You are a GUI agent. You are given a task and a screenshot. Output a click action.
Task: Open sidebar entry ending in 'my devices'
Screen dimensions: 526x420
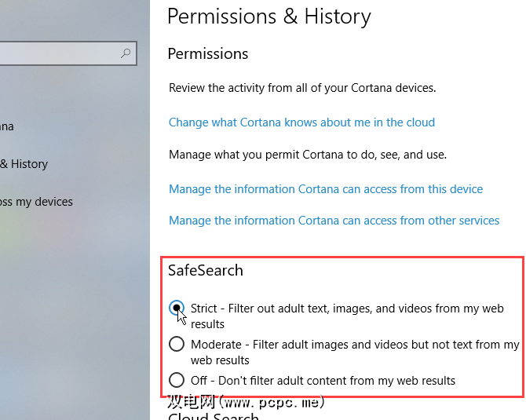pyautogui.click(x=36, y=202)
